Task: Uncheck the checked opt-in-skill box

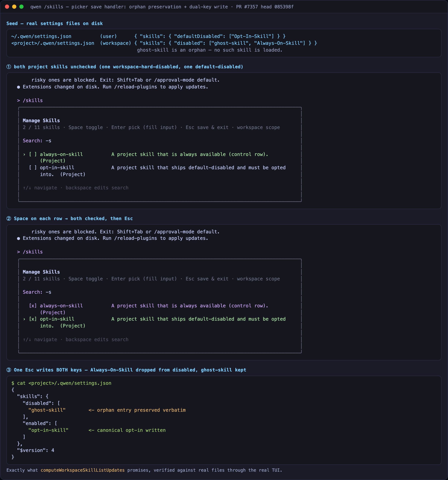Action: click(x=33, y=319)
